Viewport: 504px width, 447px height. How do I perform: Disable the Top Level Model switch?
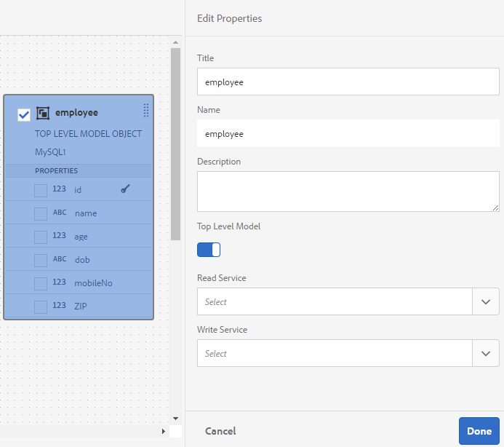209,250
